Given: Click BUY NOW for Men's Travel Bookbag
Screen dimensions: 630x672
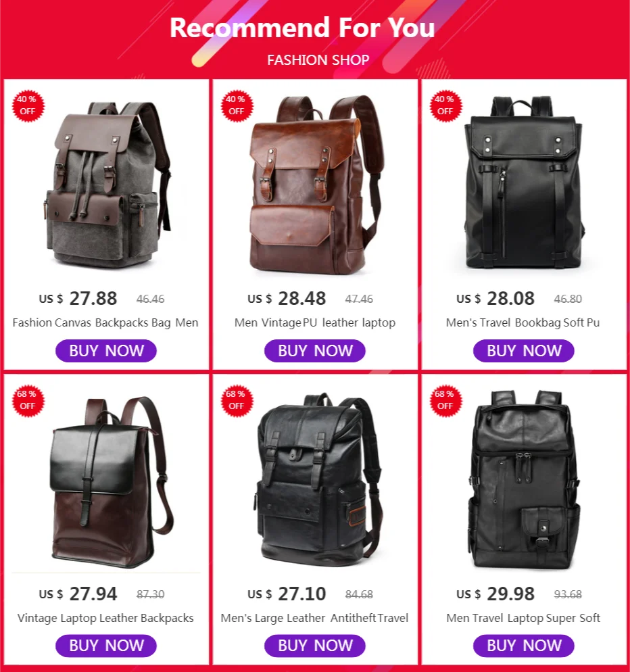Looking at the screenshot, I should tap(523, 351).
